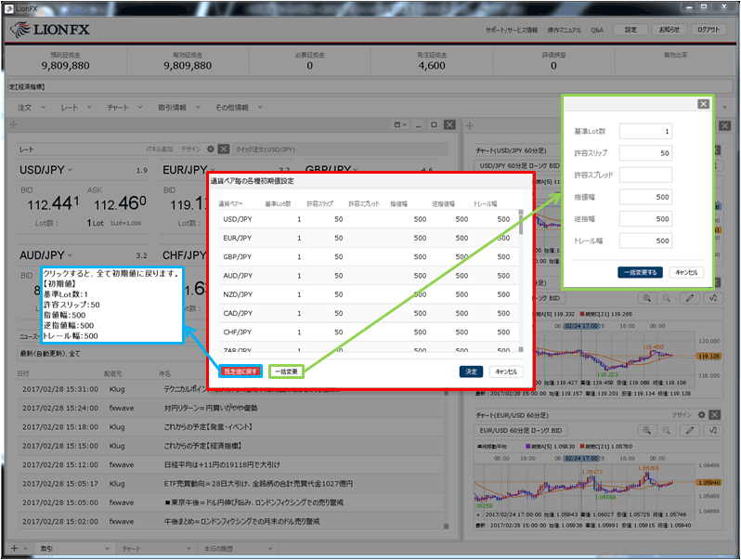Open the Q&A link
This screenshot has height=560, width=741.
click(x=596, y=30)
